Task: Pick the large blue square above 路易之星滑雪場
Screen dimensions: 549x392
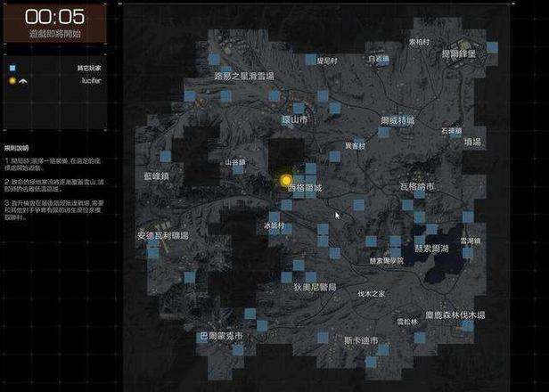Action: 214,59
